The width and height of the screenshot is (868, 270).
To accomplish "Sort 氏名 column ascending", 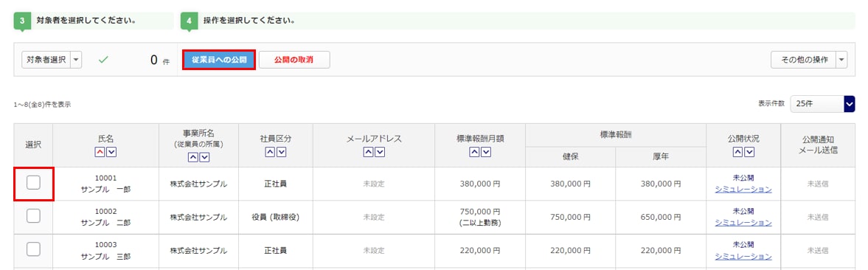I will pyautogui.click(x=100, y=152).
